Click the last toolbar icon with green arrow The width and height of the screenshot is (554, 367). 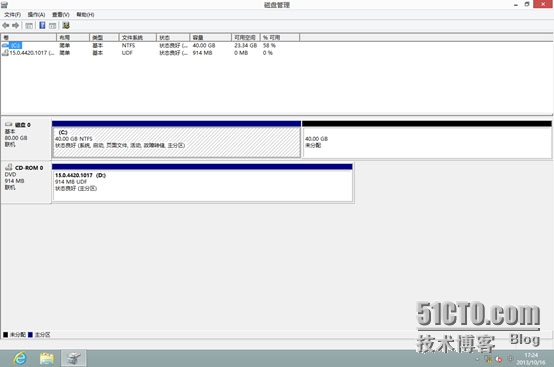tap(66, 25)
